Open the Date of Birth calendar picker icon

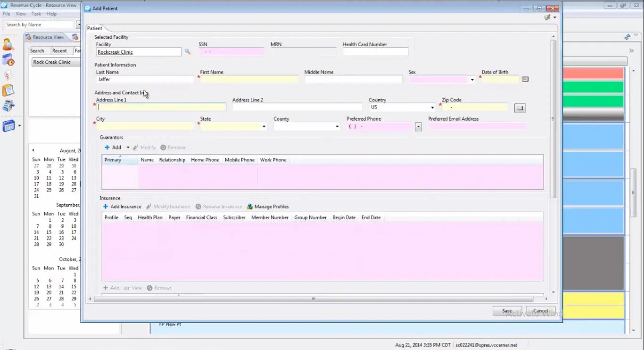point(525,79)
